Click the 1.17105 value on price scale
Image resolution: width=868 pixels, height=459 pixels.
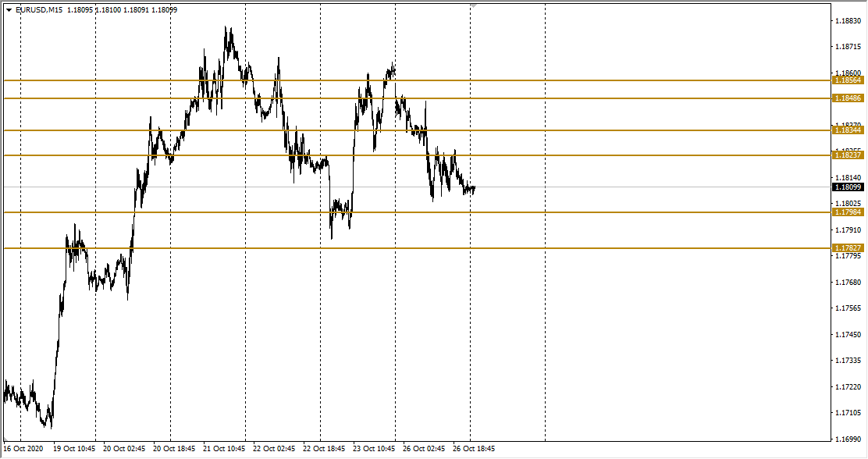[848, 413]
